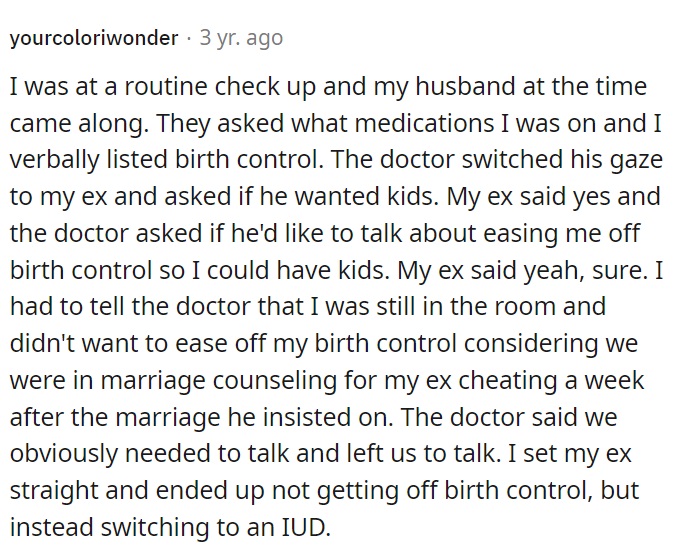
Task: Click the dot separator after the username
Action: coord(189,38)
